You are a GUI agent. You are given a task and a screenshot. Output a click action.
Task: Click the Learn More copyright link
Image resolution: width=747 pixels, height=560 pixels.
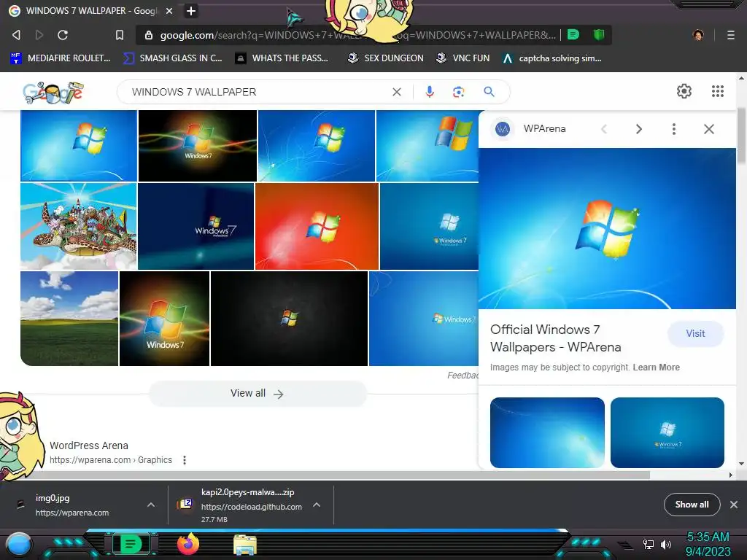[x=656, y=367]
